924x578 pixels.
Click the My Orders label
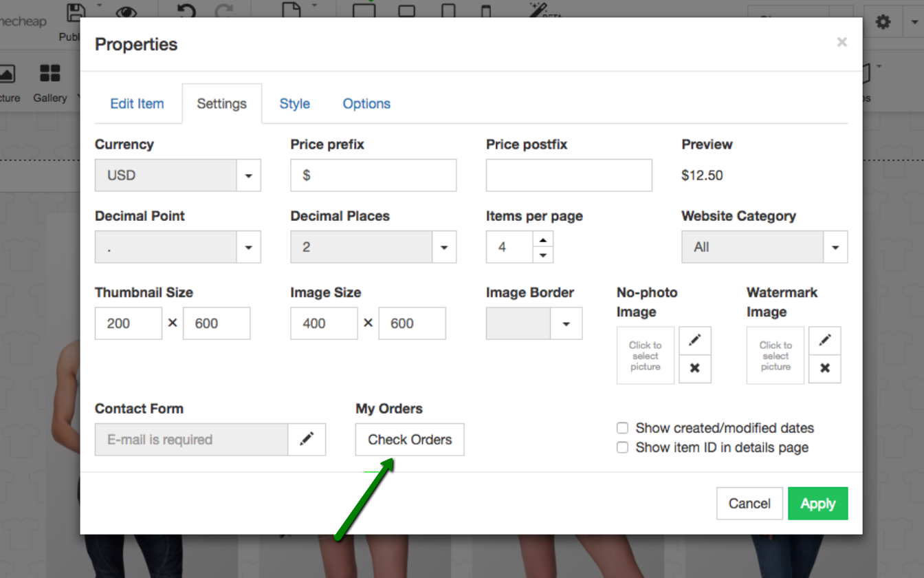click(389, 409)
